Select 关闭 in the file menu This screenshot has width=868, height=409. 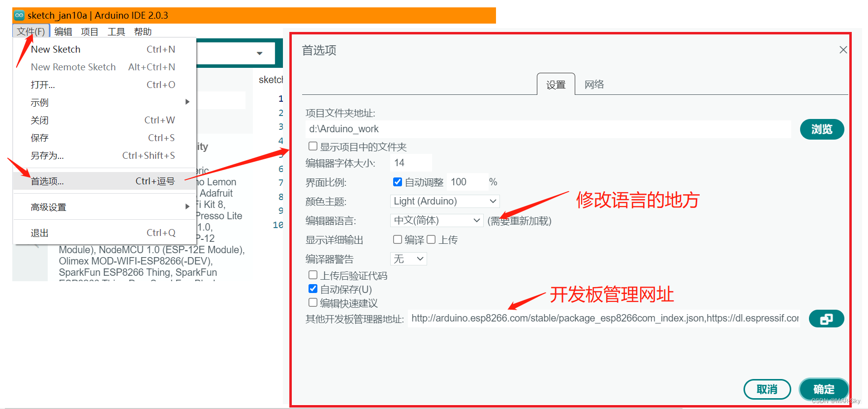(104, 120)
